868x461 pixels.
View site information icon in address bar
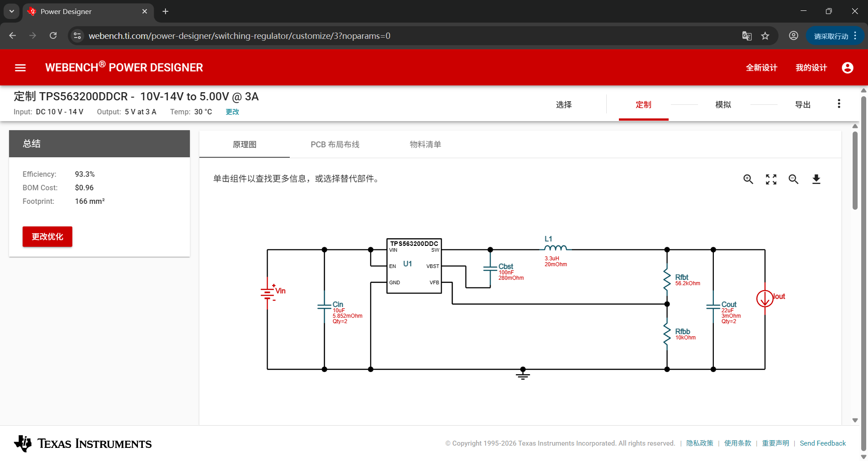(x=77, y=36)
